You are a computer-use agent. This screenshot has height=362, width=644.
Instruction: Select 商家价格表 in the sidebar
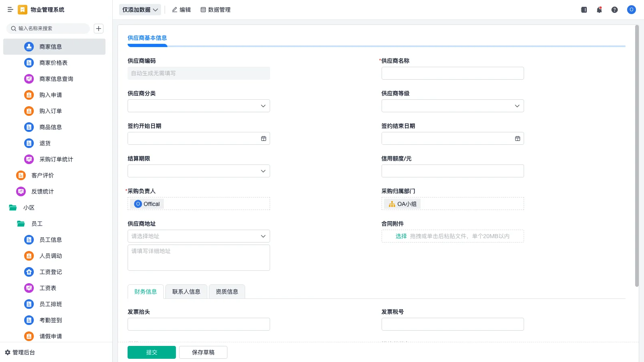pos(53,63)
